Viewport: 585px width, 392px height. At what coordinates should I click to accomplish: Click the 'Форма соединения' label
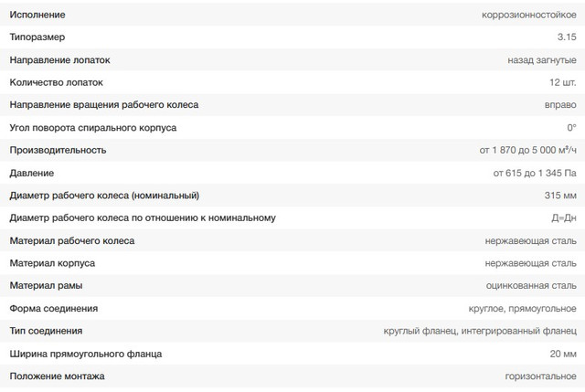53,308
